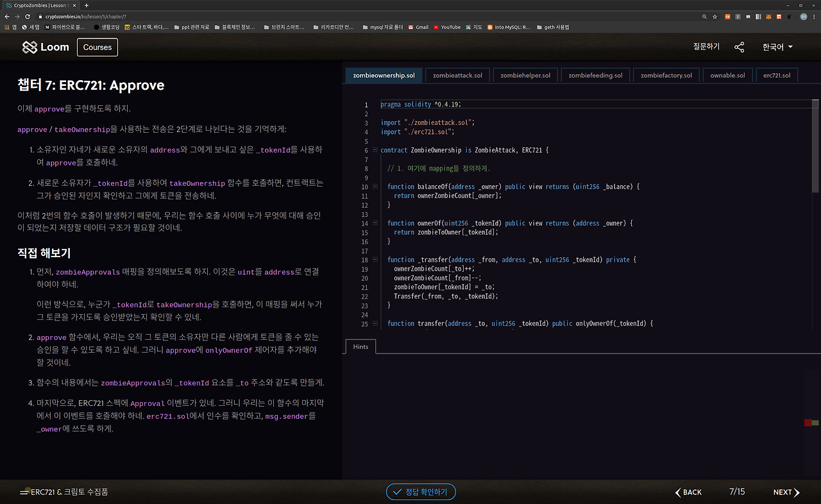Open the 파이썬으로 블 bookmark

click(65, 27)
